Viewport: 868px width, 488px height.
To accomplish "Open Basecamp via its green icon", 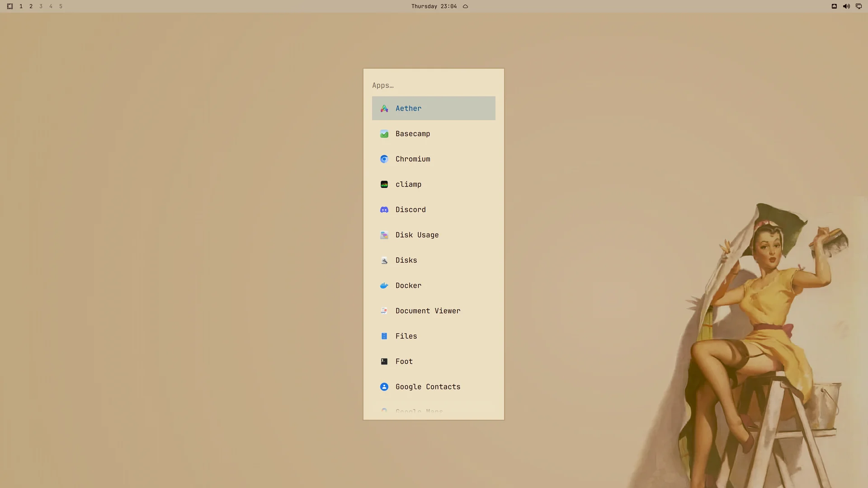I will [x=384, y=134].
